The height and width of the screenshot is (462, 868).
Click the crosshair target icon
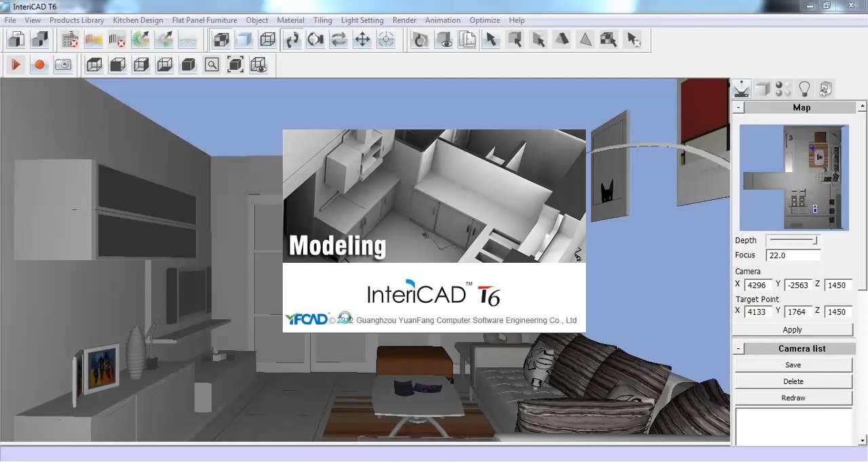point(386,40)
